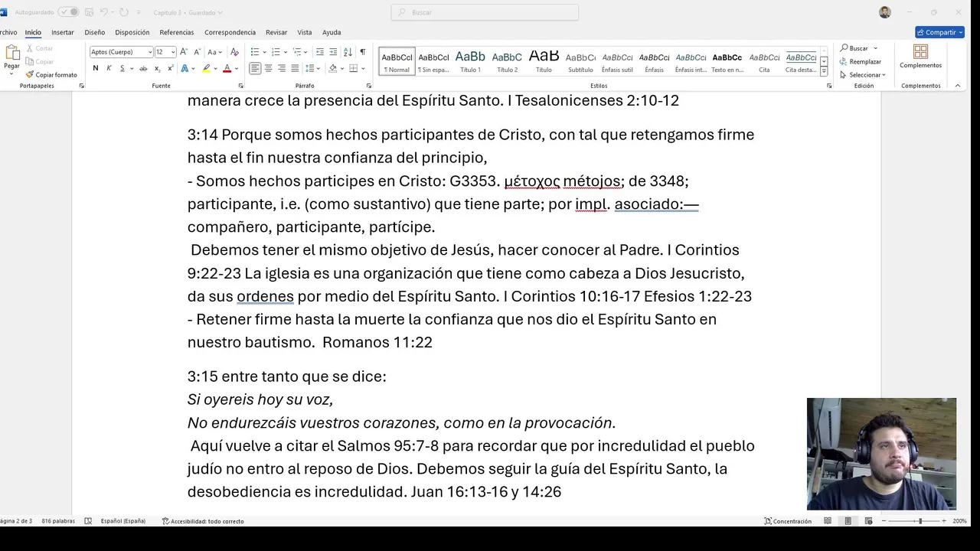Viewport: 980px width, 551px height.
Task: Click the increase indent icon
Action: pyautogui.click(x=333, y=52)
